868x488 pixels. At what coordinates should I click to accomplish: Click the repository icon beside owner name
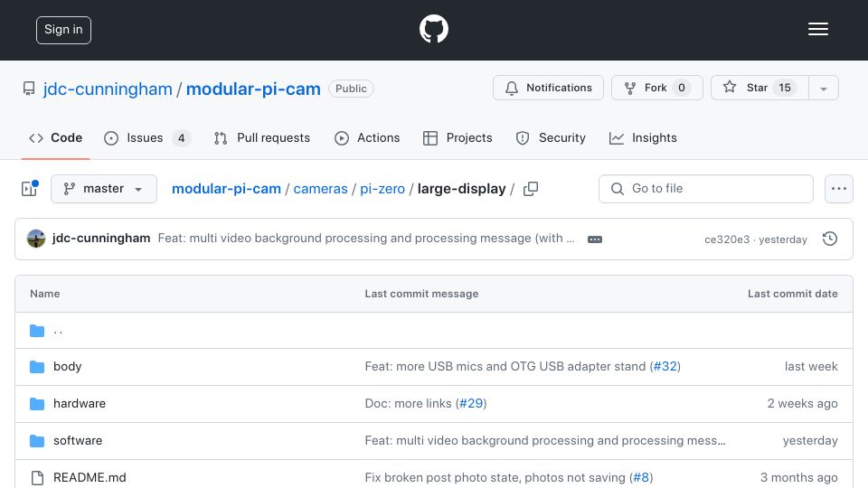[29, 89]
